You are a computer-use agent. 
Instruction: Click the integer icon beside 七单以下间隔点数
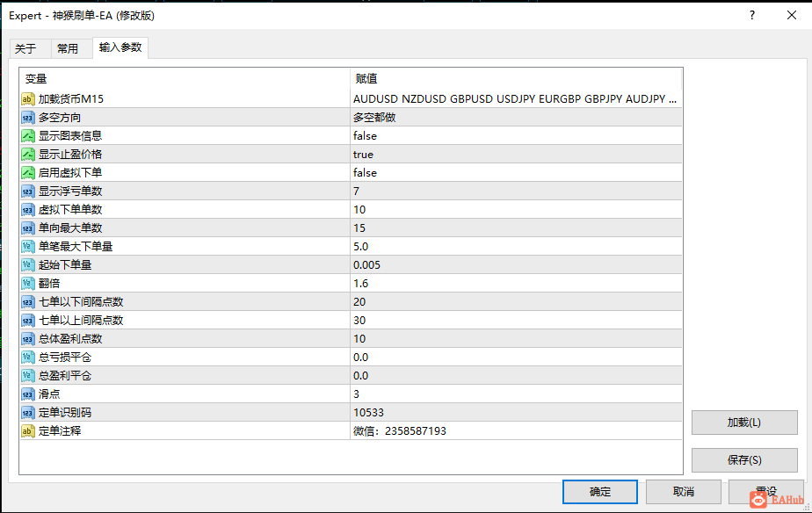[x=28, y=302]
